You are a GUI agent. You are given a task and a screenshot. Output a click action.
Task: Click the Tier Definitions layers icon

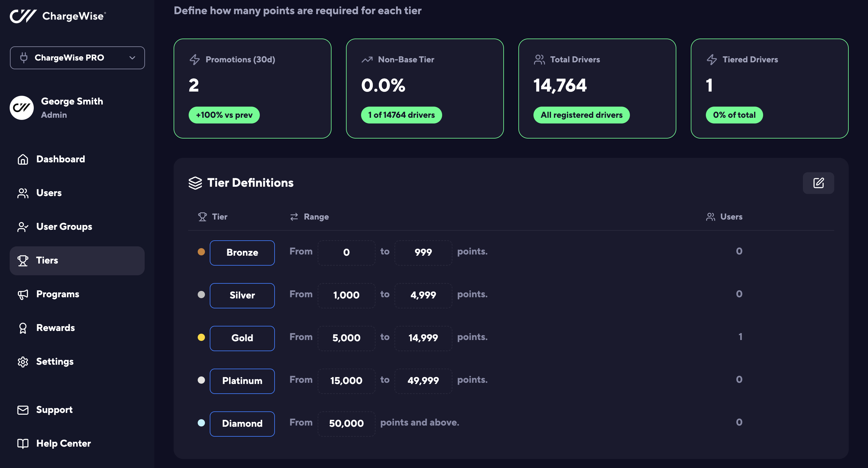pyautogui.click(x=195, y=183)
